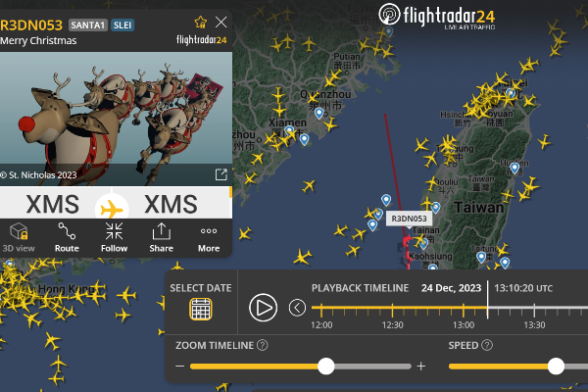Follow the R3DN053 flight
588x392 pixels.
click(114, 237)
